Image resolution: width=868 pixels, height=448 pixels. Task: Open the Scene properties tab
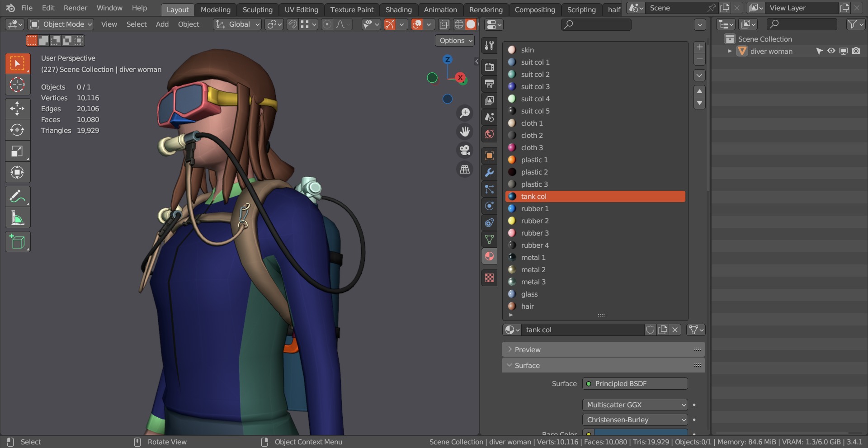click(489, 117)
